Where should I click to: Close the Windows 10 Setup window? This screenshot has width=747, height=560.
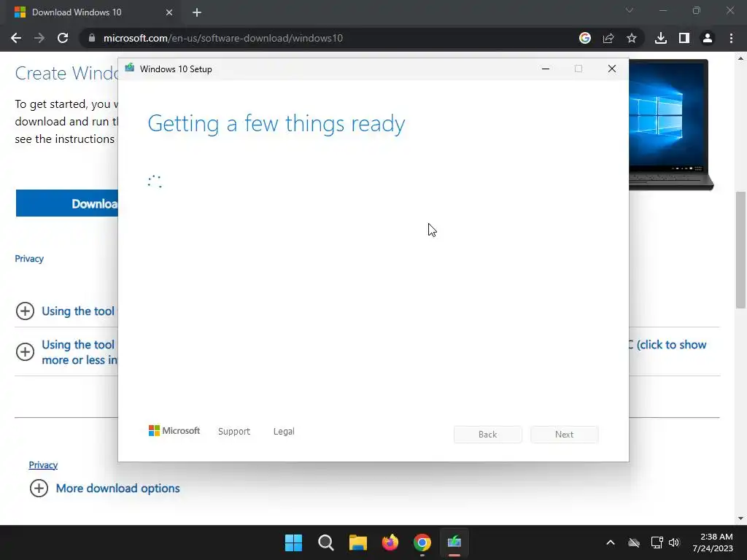tap(612, 69)
